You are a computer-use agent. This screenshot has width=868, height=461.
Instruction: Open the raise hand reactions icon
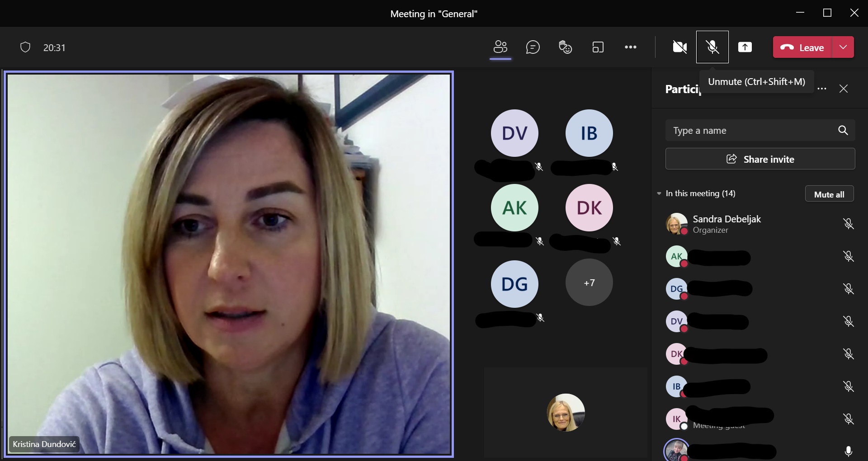click(x=565, y=47)
